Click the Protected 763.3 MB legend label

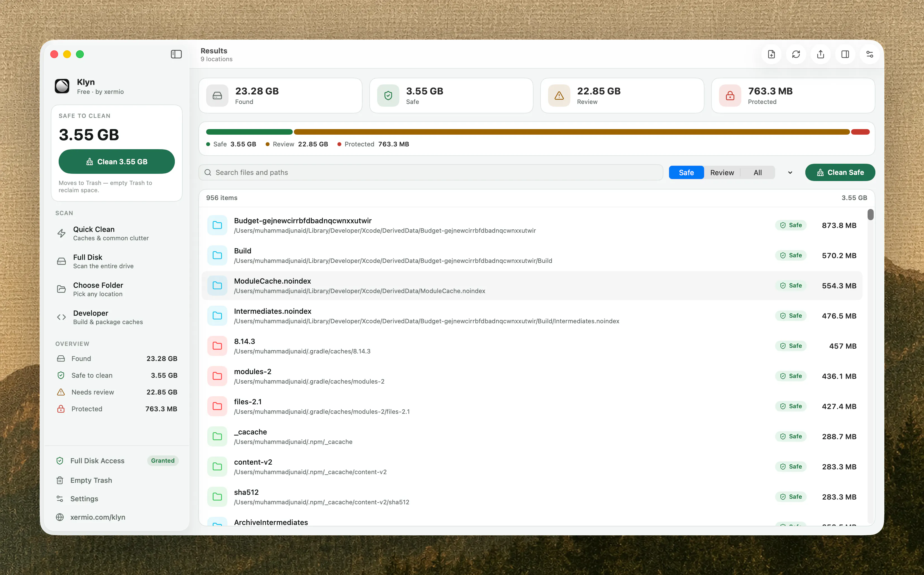pos(373,144)
